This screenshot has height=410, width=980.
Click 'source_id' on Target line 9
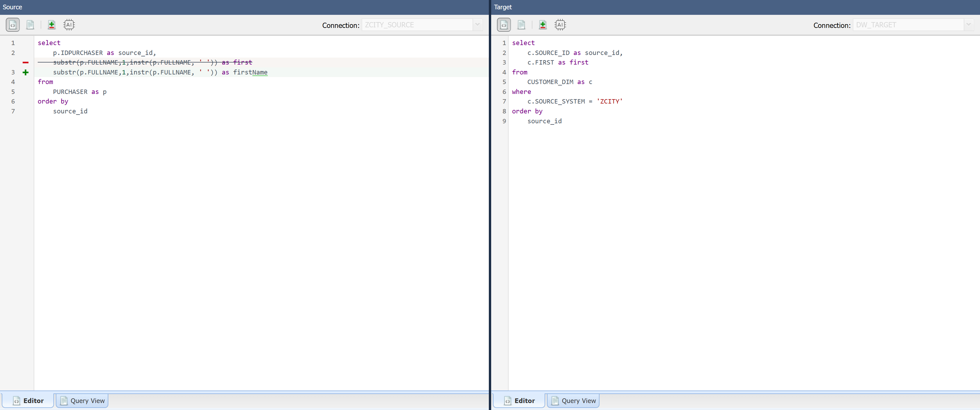coord(545,121)
